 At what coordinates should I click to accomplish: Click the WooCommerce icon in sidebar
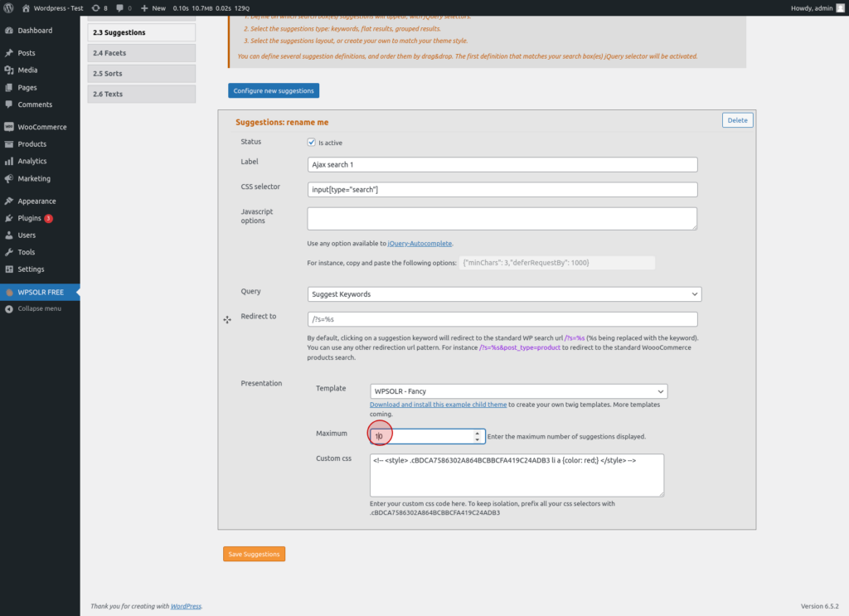click(x=8, y=127)
